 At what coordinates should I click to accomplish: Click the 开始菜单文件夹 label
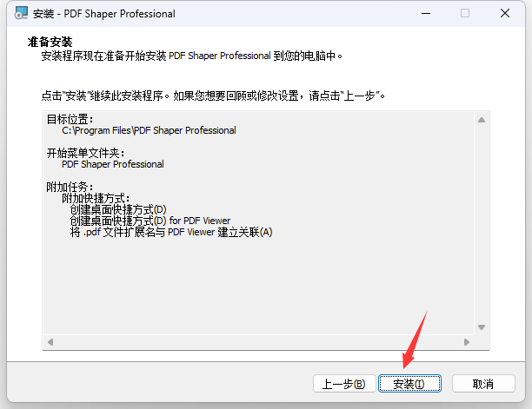pyautogui.click(x=85, y=153)
